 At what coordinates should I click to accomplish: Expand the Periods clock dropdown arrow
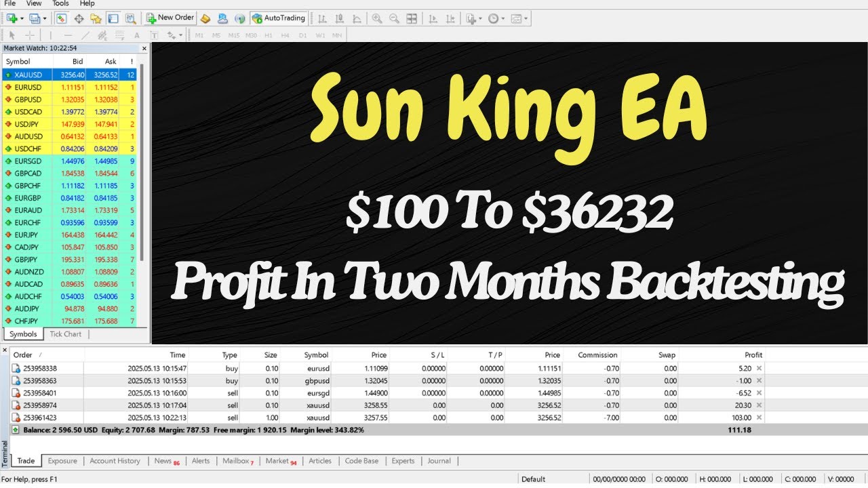[502, 18]
